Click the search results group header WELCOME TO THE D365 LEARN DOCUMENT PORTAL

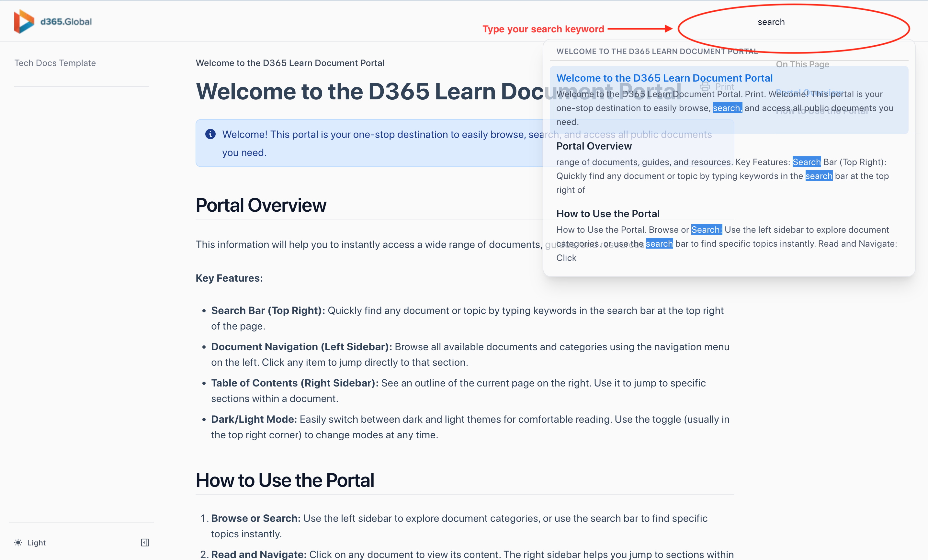(x=657, y=51)
